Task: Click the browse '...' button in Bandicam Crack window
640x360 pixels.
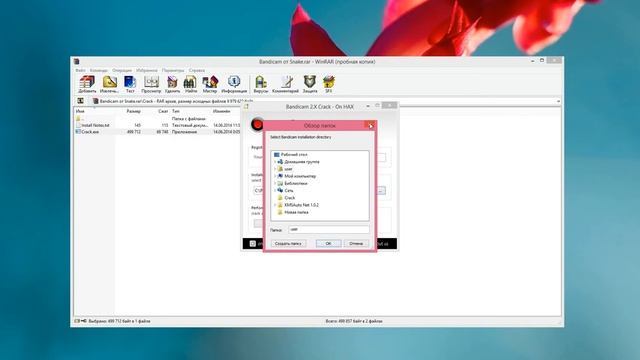Action: tap(381, 191)
